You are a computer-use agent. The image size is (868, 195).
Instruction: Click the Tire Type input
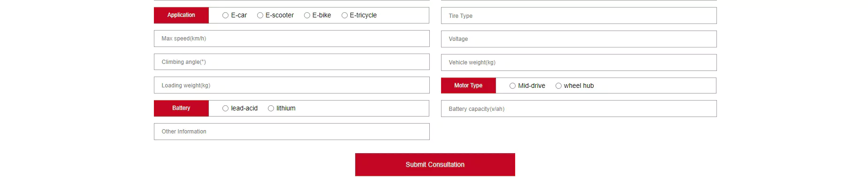(579, 16)
